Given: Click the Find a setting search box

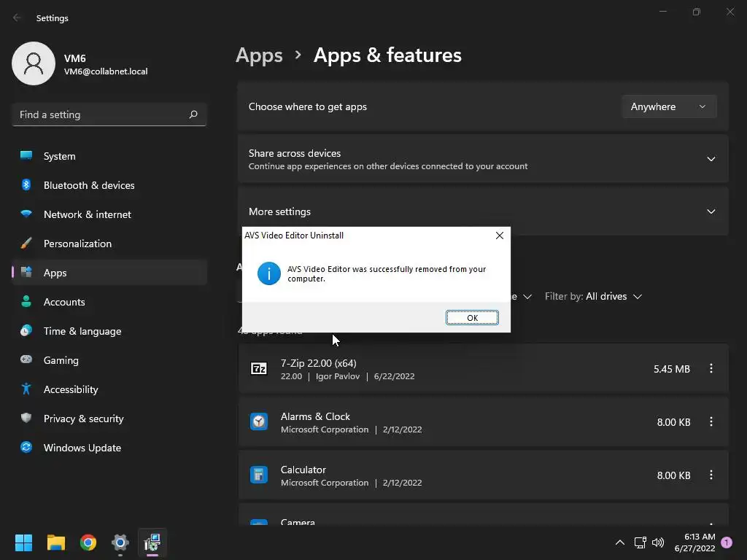Looking at the screenshot, I should click(102, 114).
